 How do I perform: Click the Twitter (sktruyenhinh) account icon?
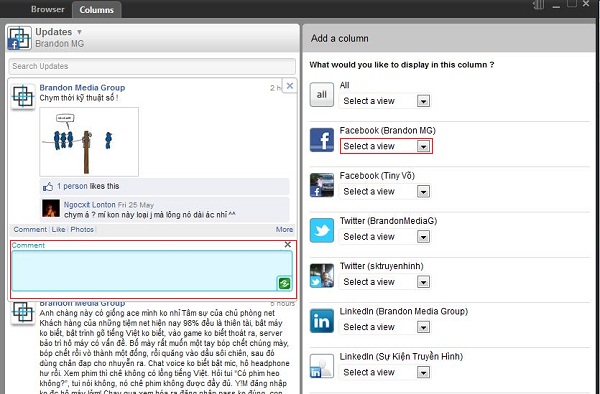(x=321, y=275)
